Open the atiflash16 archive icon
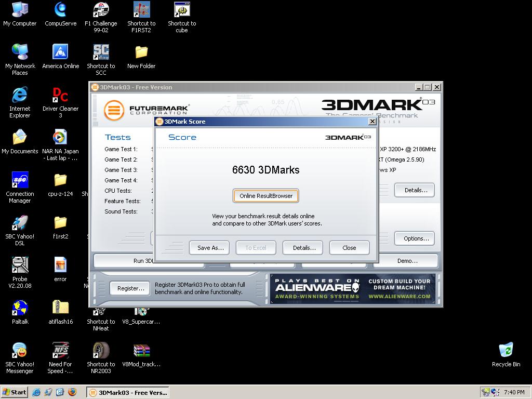The width and height of the screenshot is (532, 399). click(x=60, y=309)
